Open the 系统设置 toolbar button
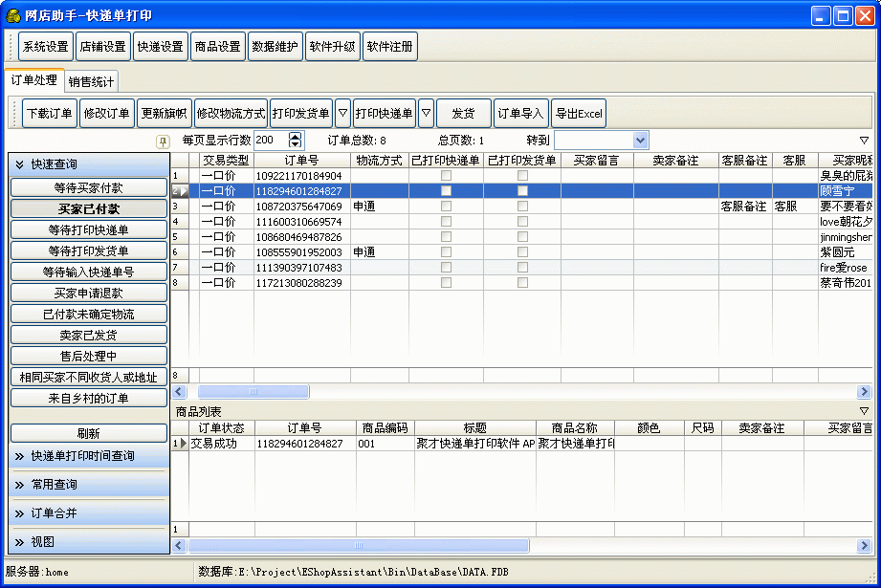Image resolution: width=881 pixels, height=588 pixels. coord(46,47)
